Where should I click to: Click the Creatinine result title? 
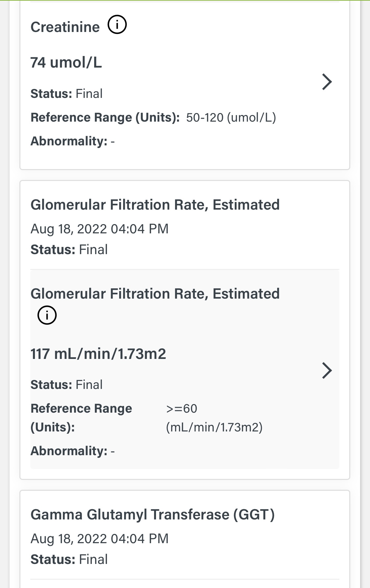click(x=65, y=27)
